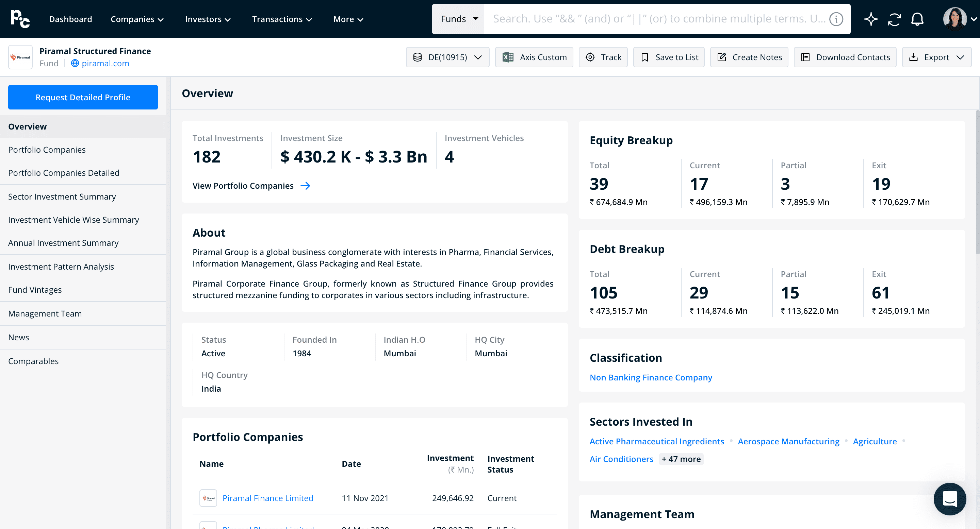The height and width of the screenshot is (529, 980).
Task: Click the download arrow icon on Export
Action: tap(913, 57)
